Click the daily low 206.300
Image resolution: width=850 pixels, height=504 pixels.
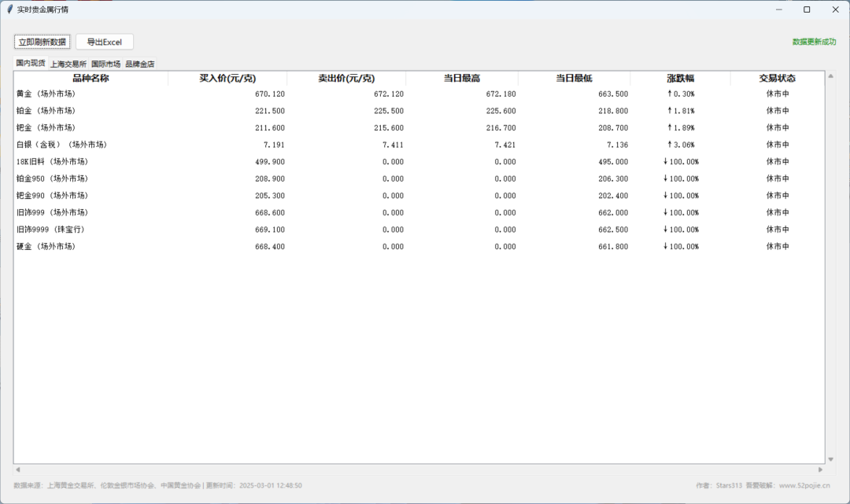pos(613,178)
